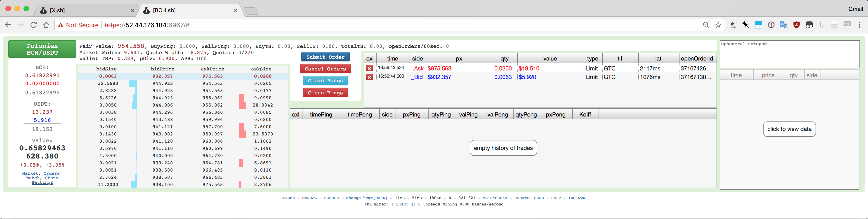Click the black pin extension icon

(746, 25)
